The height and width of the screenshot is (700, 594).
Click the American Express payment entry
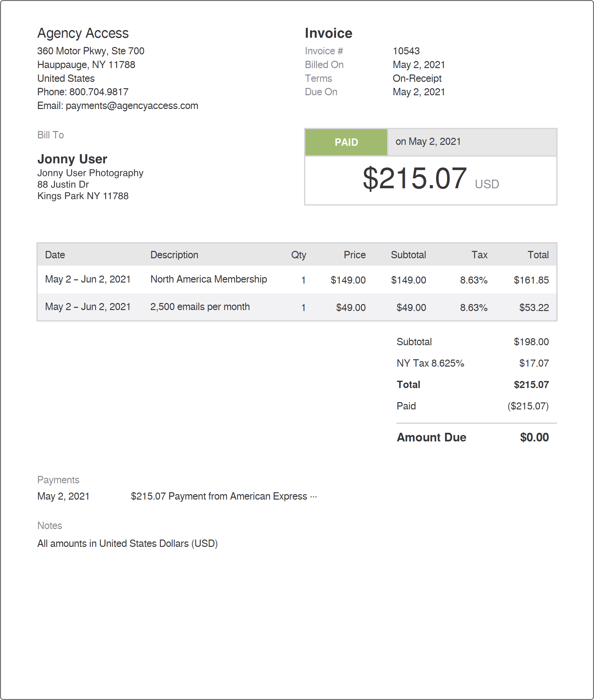(224, 496)
